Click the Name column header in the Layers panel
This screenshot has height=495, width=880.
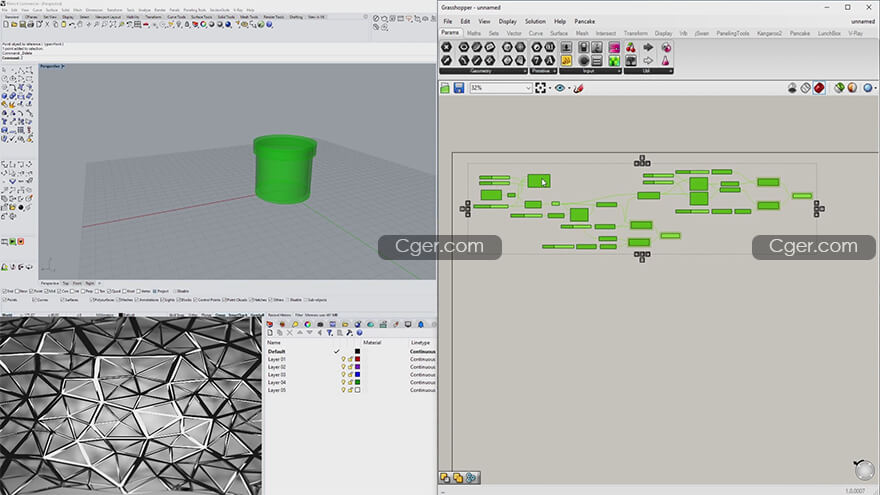click(274, 342)
